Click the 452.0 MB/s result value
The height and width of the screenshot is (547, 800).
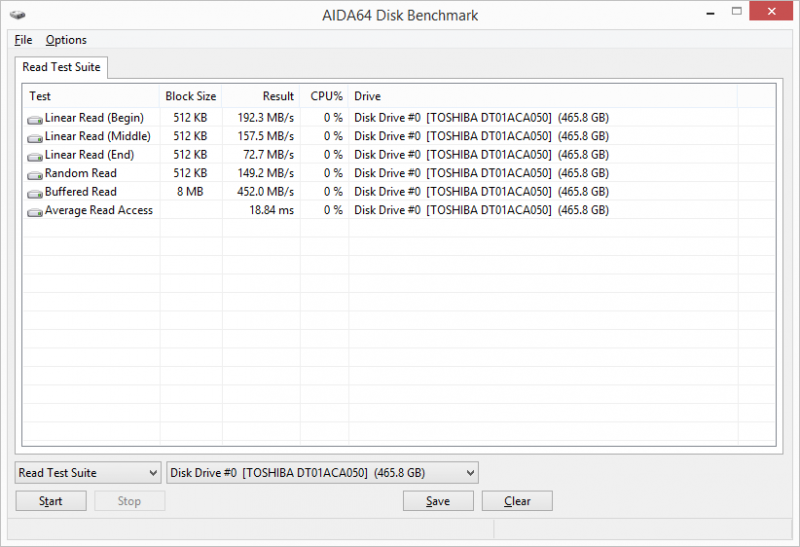[x=266, y=191]
